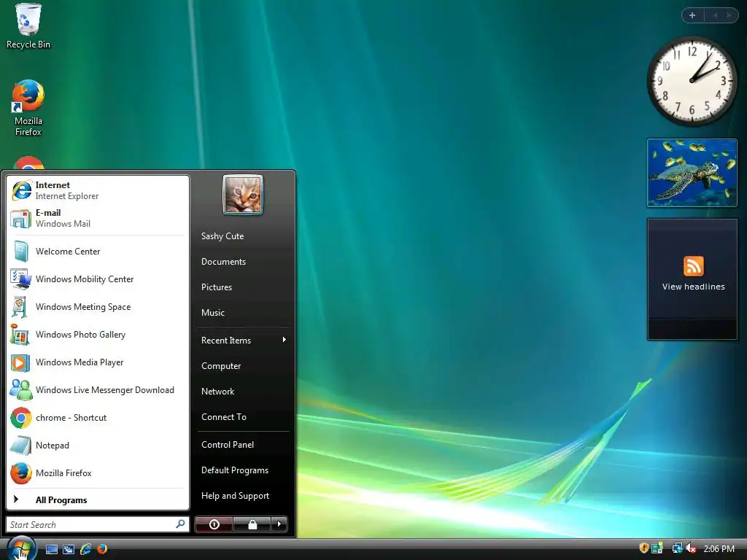
Task: Launch Windows Photo Gallery
Action: click(x=98, y=334)
